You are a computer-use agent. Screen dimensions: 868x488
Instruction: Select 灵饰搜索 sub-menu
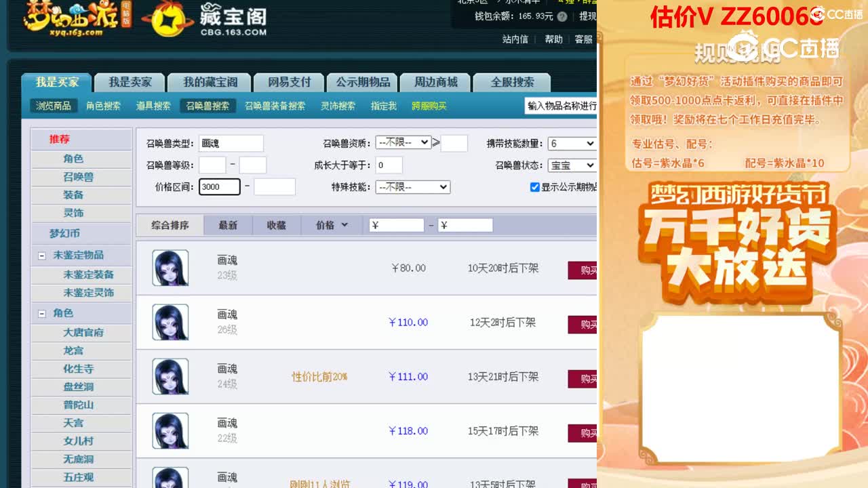point(338,106)
